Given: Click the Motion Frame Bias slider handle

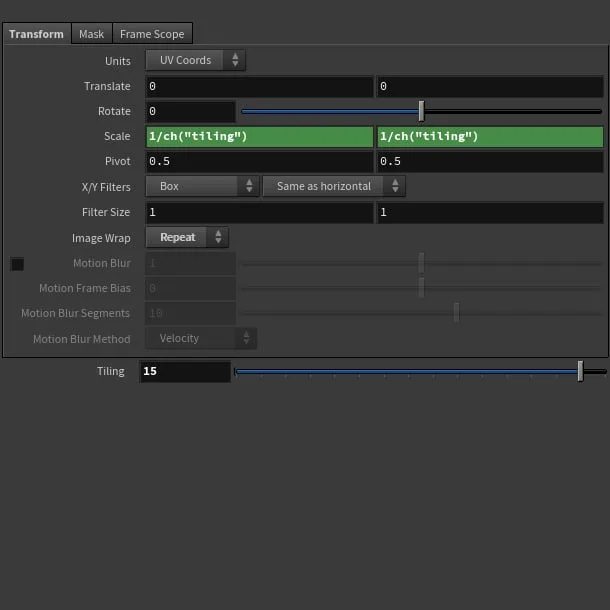Looking at the screenshot, I should (x=421, y=288).
